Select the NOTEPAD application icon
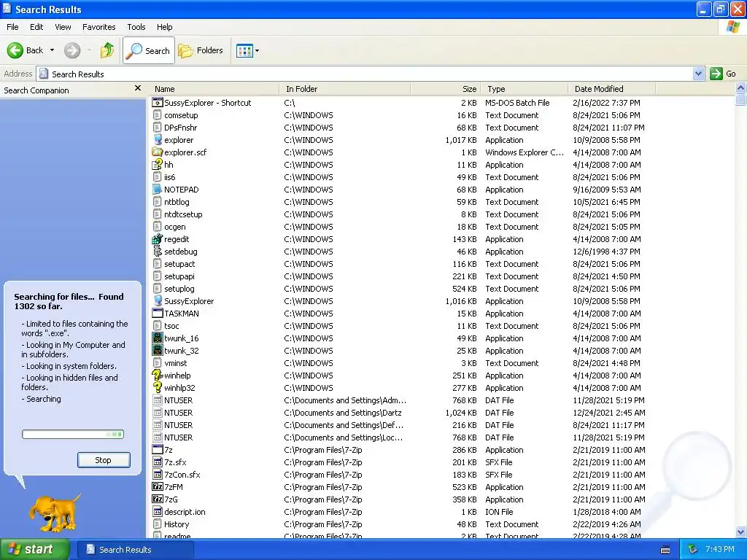This screenshot has height=560, width=747. 158,189
